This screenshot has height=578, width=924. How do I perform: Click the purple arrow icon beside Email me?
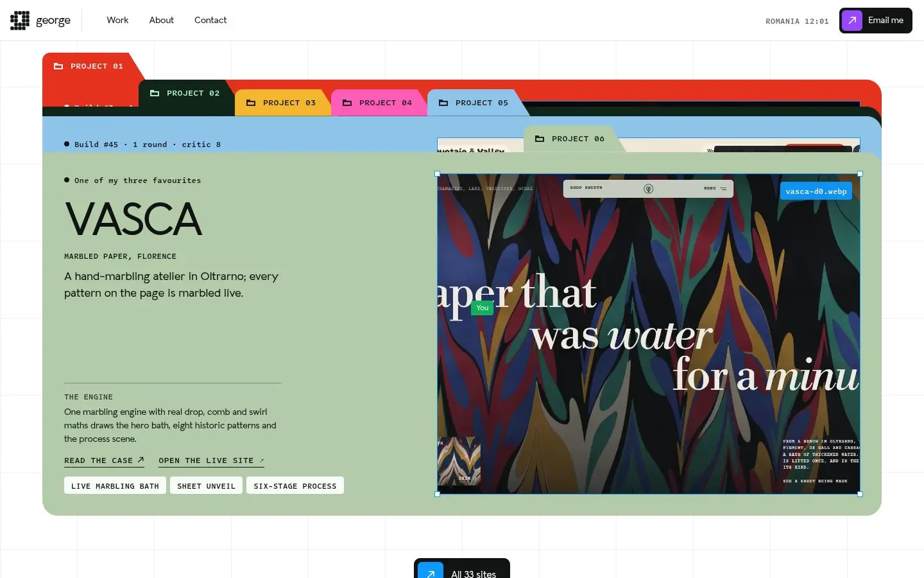pyautogui.click(x=852, y=21)
